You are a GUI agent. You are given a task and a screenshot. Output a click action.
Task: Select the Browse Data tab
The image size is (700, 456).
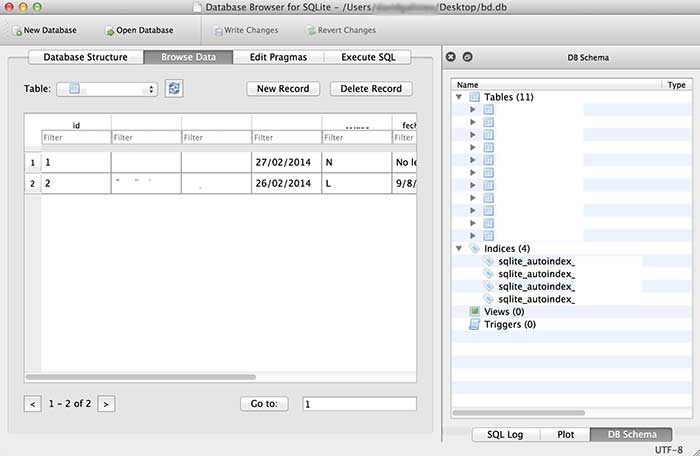pos(188,57)
